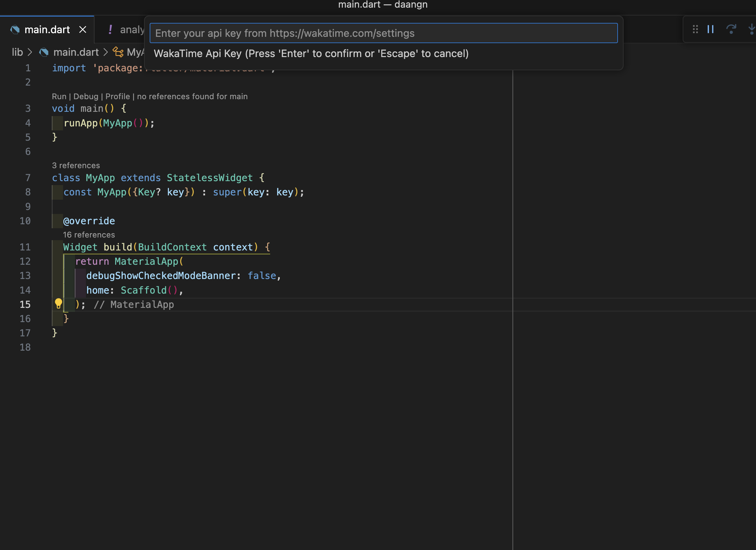Show code actions via the lightbulb icon
The image size is (756, 550).
point(58,304)
